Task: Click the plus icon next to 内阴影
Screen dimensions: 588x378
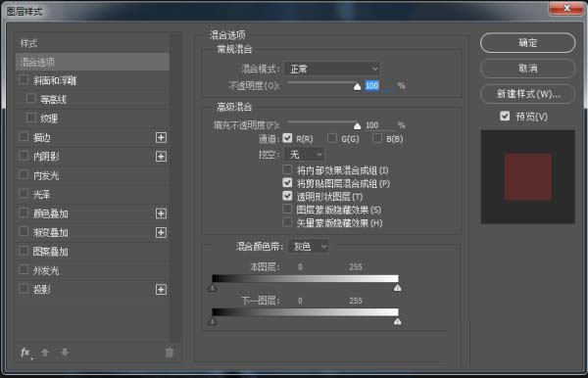Action: 161,157
